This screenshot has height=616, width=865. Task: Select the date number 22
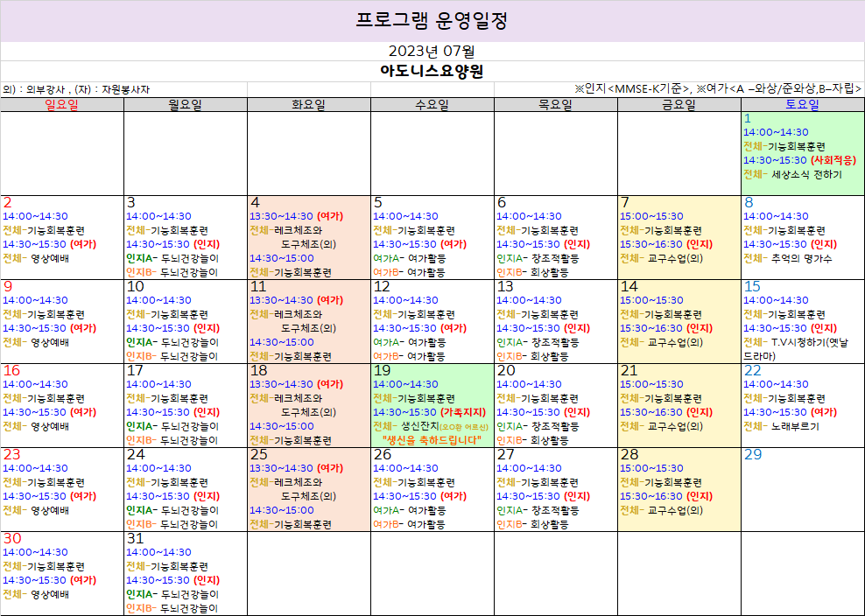click(752, 371)
